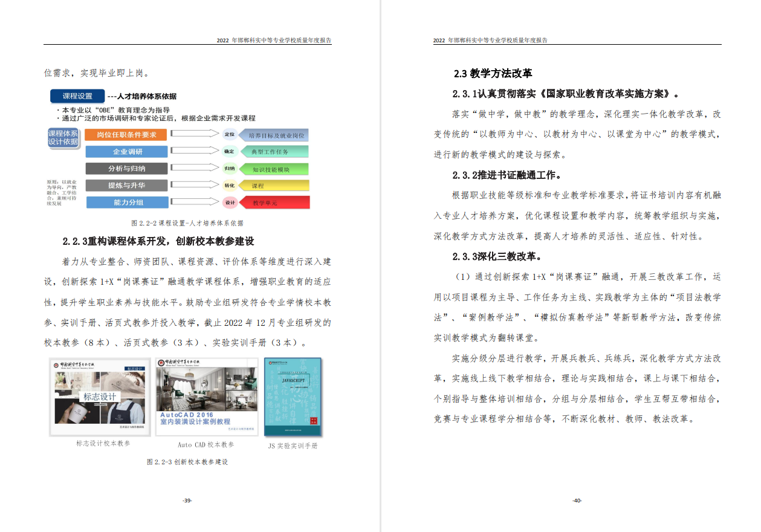
Task: Click the 归纳 hexagon label
Action: [x=229, y=169]
